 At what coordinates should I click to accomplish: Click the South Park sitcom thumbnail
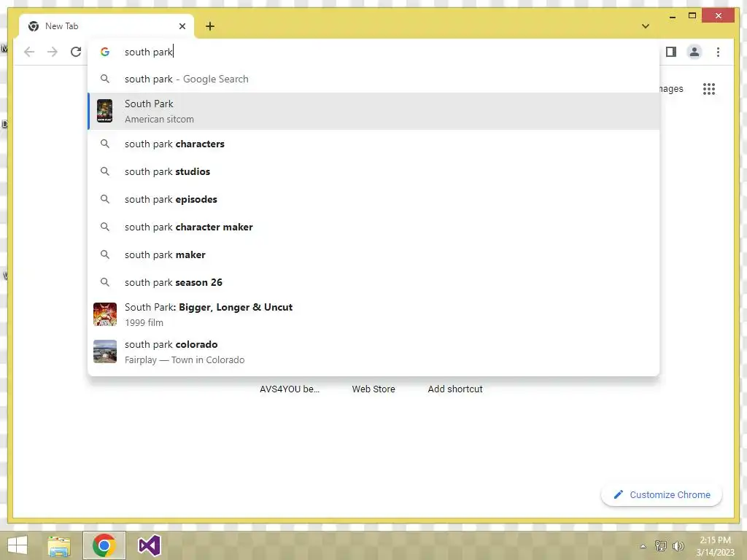pyautogui.click(x=105, y=111)
